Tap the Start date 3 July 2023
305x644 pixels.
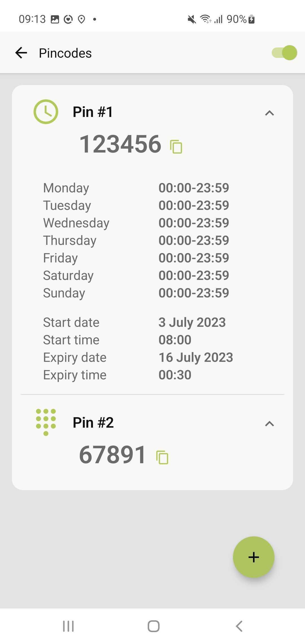[192, 322]
